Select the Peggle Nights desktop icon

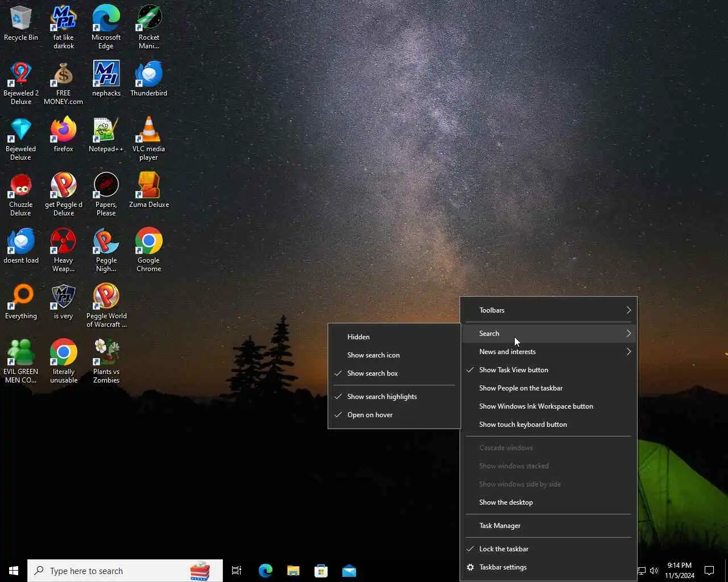click(106, 250)
